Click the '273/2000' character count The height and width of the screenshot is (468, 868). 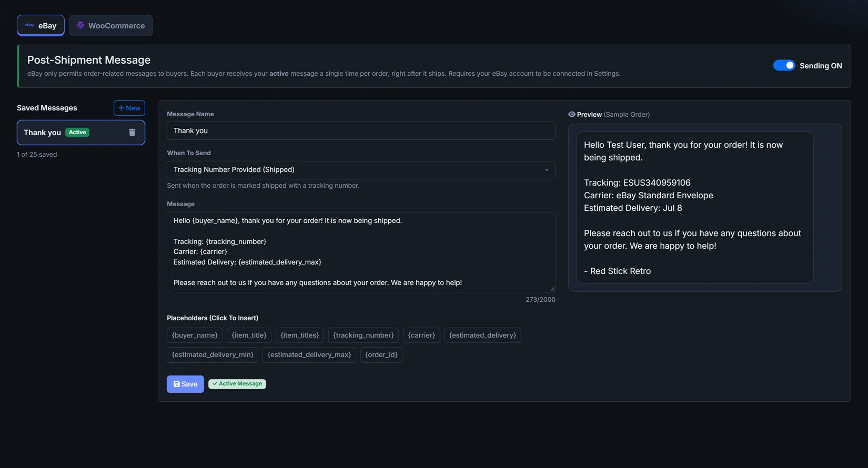[x=540, y=300]
